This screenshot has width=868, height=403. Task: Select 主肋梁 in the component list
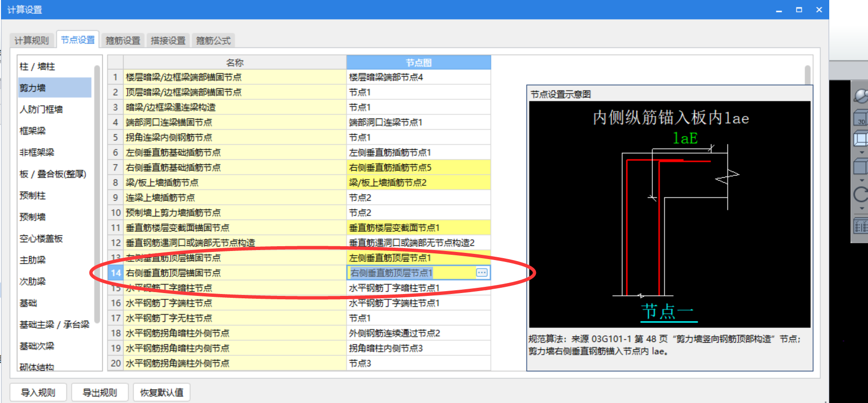click(54, 260)
